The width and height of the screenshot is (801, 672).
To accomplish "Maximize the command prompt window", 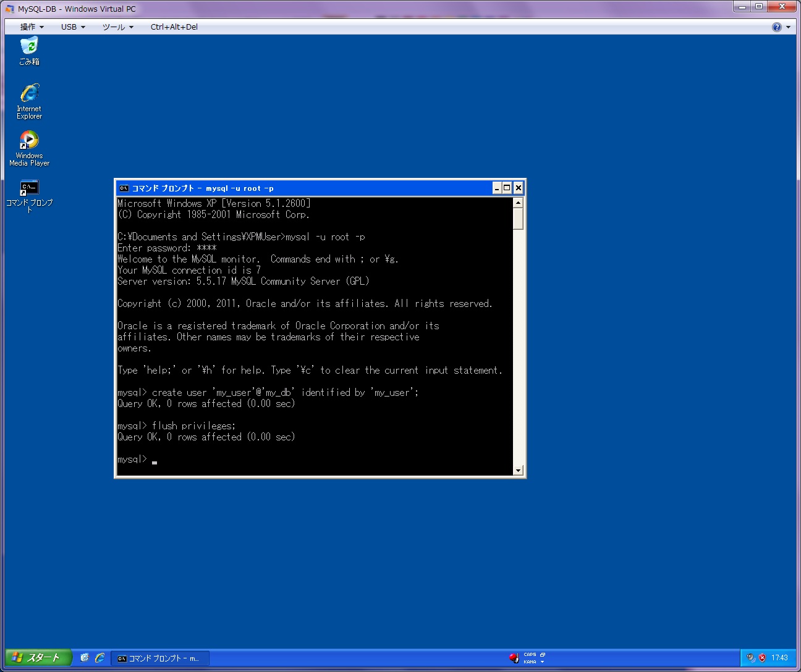I will (507, 188).
